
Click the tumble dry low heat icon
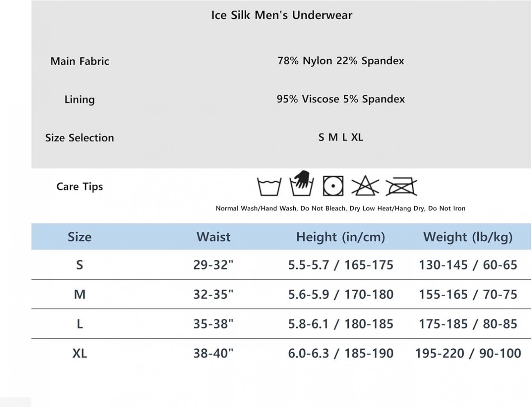pos(333,186)
